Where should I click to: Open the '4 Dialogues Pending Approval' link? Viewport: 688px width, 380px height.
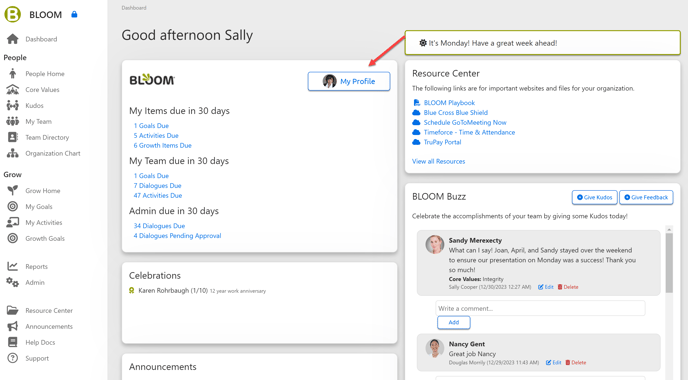tap(177, 236)
